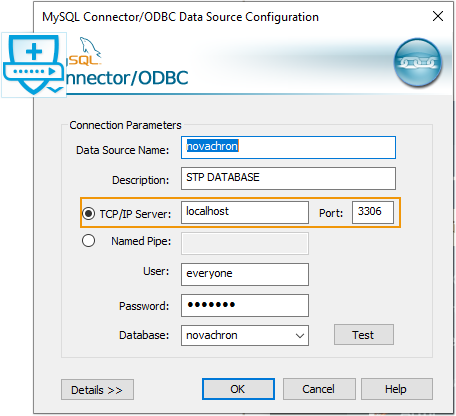Click the blue shield overlay icon
Image resolution: width=456 pixels, height=416 pixels.
click(x=34, y=65)
